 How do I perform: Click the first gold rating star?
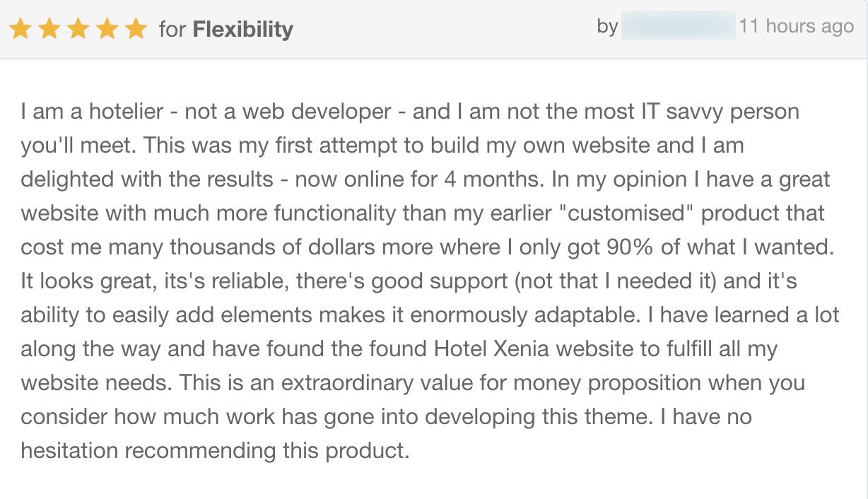pyautogui.click(x=20, y=29)
